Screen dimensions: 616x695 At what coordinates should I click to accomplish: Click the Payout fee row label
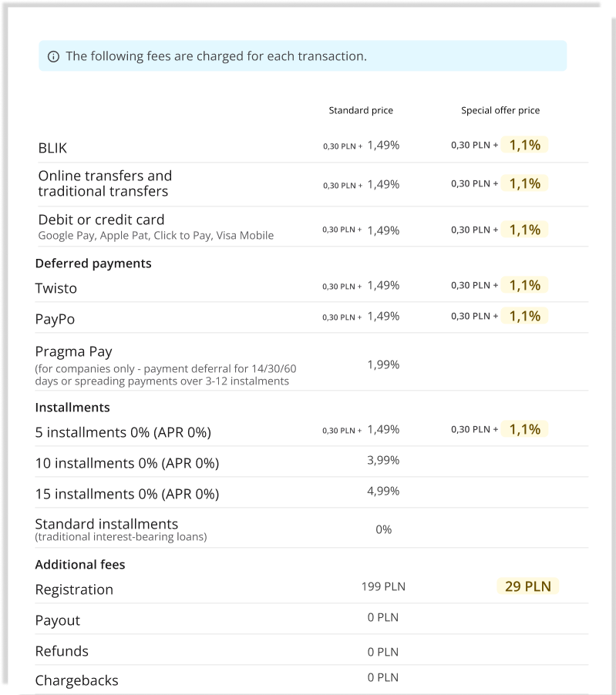click(x=57, y=620)
